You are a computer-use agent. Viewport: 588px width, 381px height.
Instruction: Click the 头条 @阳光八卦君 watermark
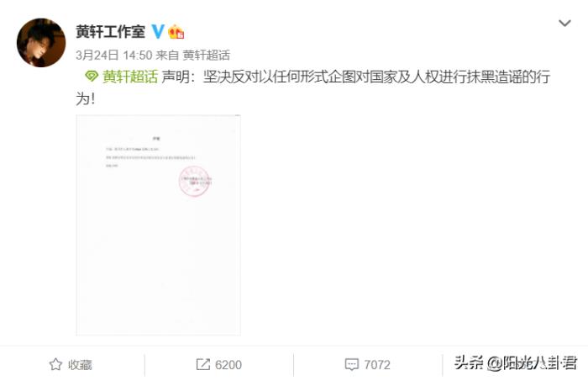pyautogui.click(x=515, y=363)
